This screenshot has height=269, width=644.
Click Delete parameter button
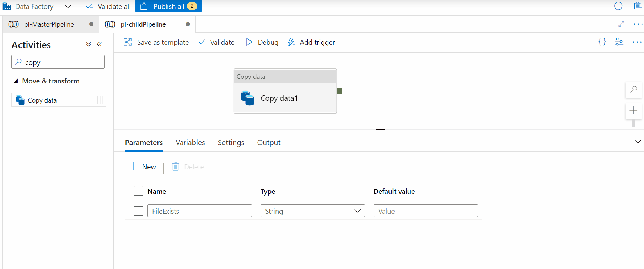point(188,167)
